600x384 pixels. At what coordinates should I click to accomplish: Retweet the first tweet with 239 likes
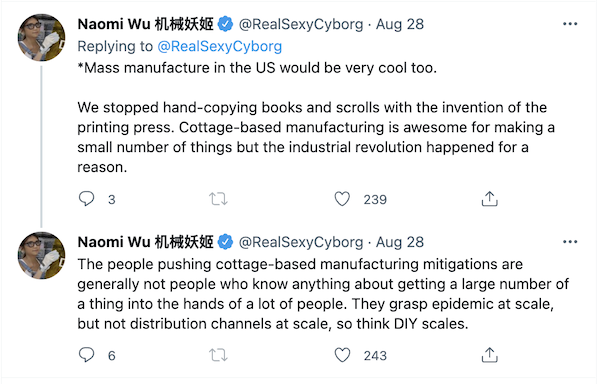tap(218, 199)
